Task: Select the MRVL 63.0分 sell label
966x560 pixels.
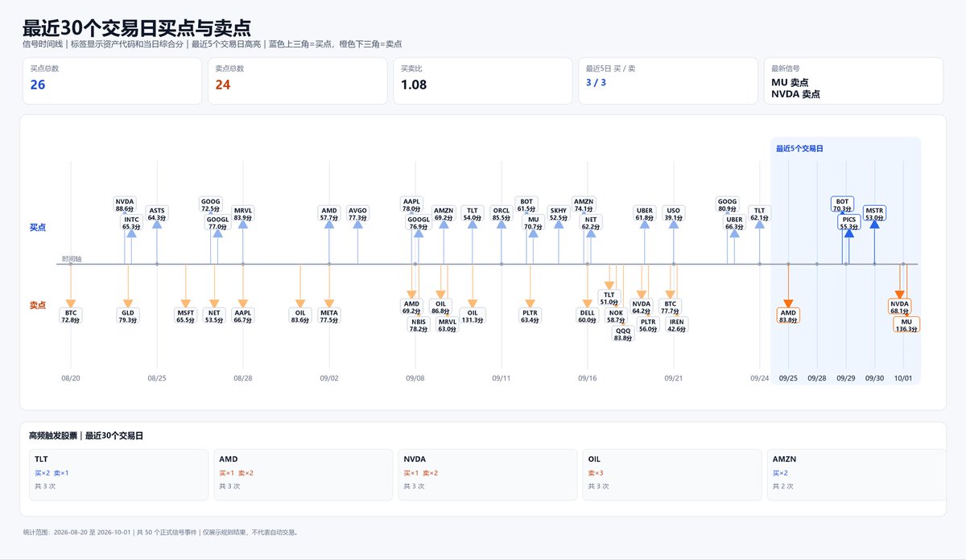Action: 448,325
